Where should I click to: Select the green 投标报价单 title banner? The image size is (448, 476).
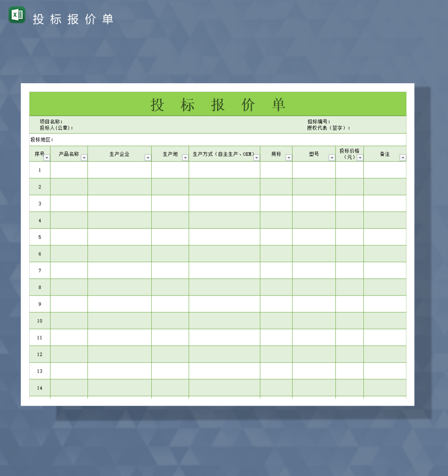point(218,104)
